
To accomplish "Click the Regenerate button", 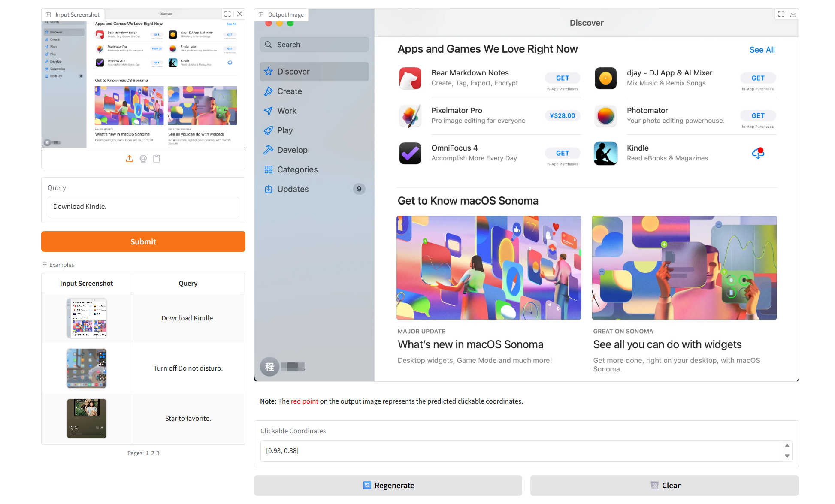I will tap(388, 485).
